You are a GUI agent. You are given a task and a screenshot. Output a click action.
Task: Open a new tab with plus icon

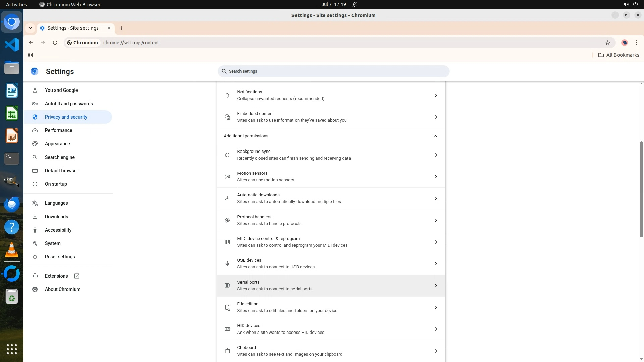coord(121,28)
